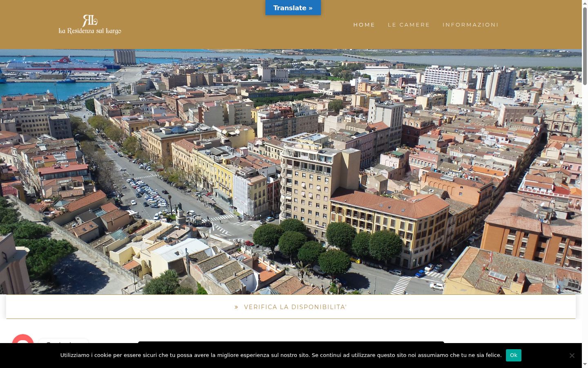Viewport: 588px width, 368px height.
Task: Accept cookies with the Ok button
Action: [513, 355]
